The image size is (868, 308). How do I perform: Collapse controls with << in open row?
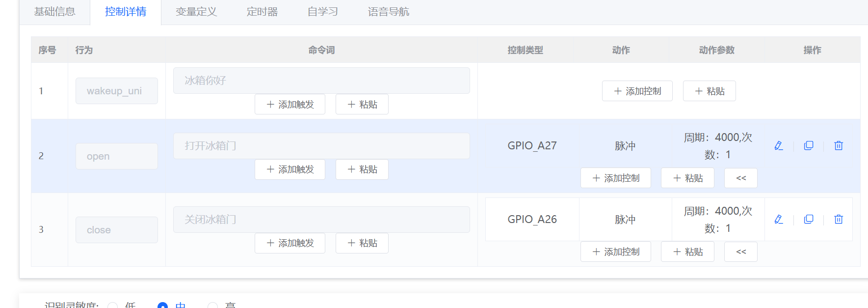click(740, 178)
